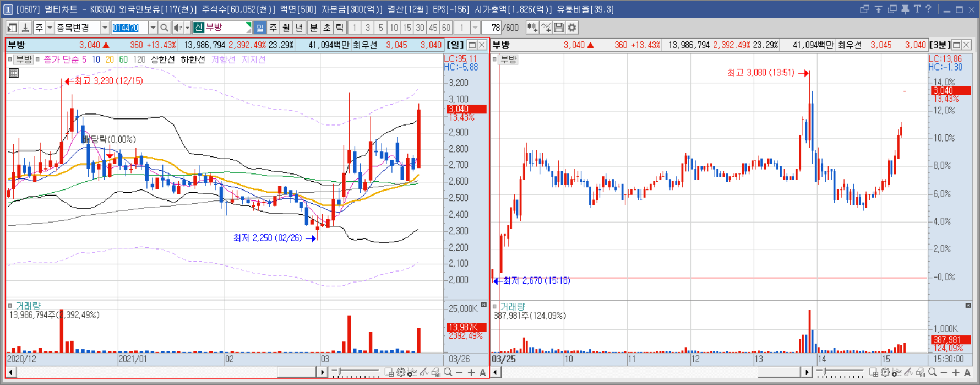Switch to minute 분 period
This screenshot has height=385, width=980.
(x=313, y=28)
